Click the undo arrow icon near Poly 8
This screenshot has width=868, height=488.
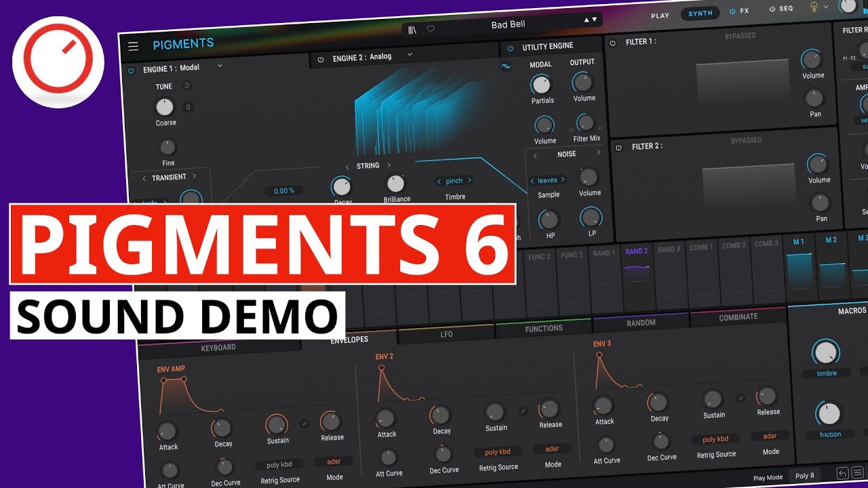tap(842, 473)
